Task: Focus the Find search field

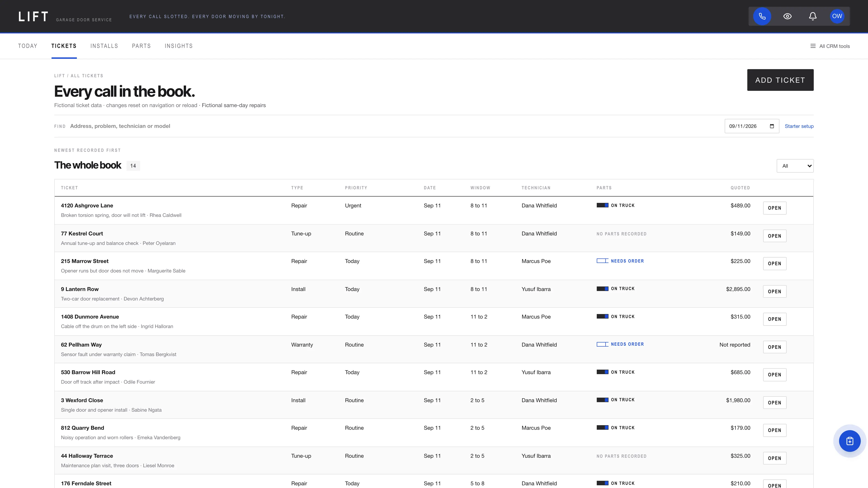Action: point(394,126)
